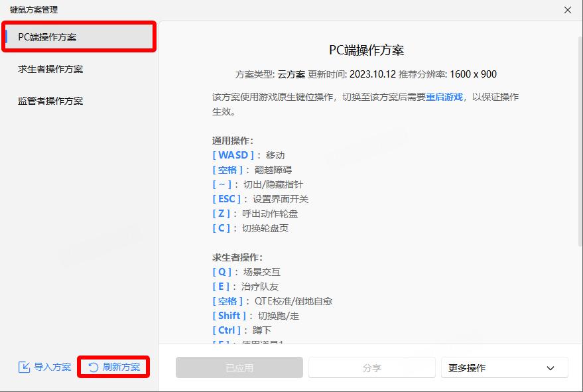The height and width of the screenshot is (392, 583).
Task: Click the 通用操作 section heading
Action: (x=232, y=141)
